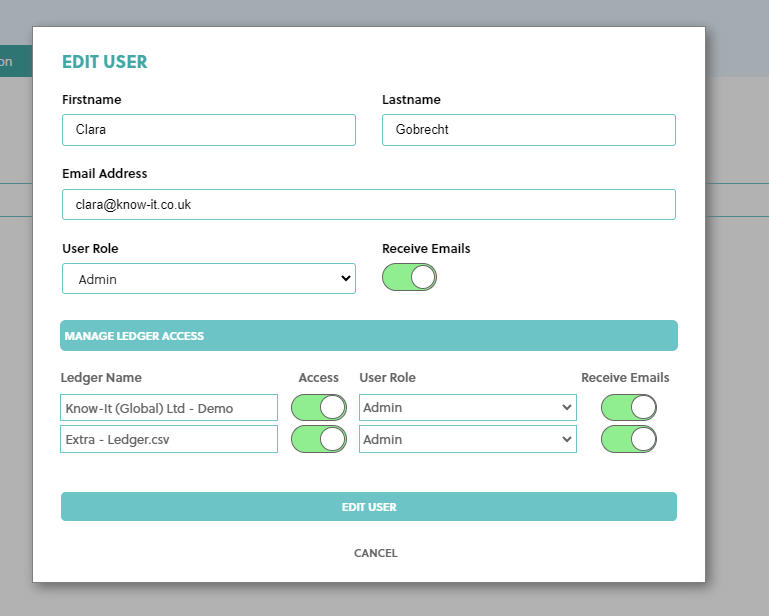The height and width of the screenshot is (616, 769).
Task: Toggle Access for Extra - Ledger.csv
Action: click(319, 439)
